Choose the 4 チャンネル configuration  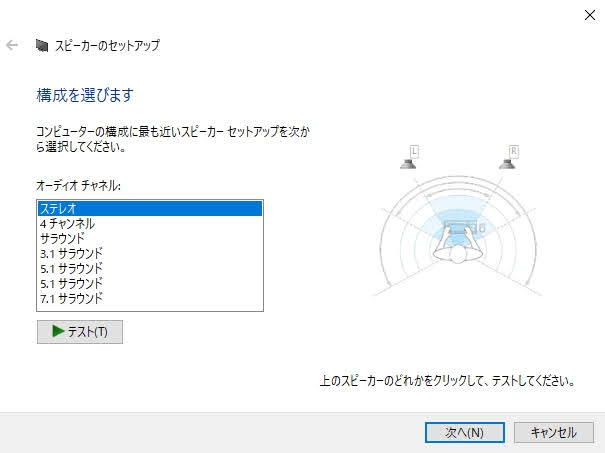[x=148, y=224]
